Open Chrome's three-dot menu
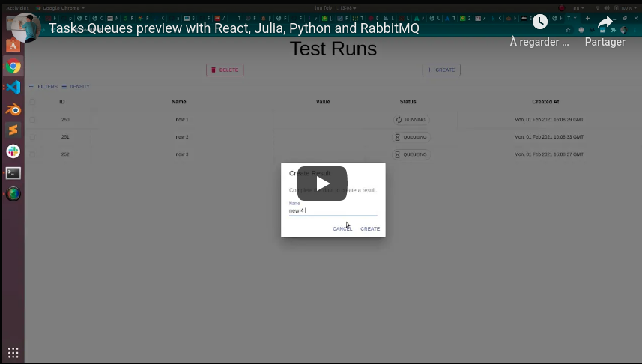Viewport: 642px width, 364px height. 635,30
